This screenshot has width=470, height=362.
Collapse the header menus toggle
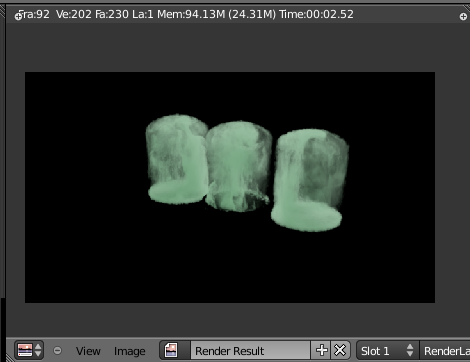pos(57,350)
